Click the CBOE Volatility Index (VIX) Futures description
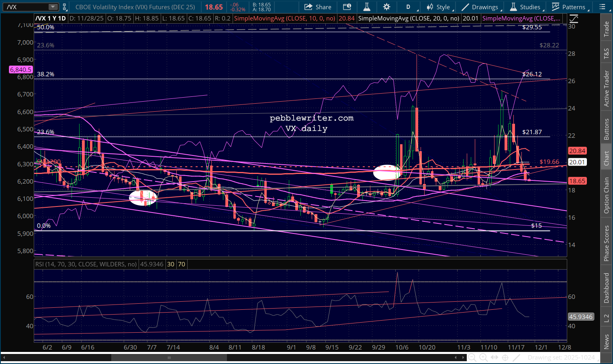Image resolution: width=613 pixels, height=364 pixels. (x=135, y=7)
